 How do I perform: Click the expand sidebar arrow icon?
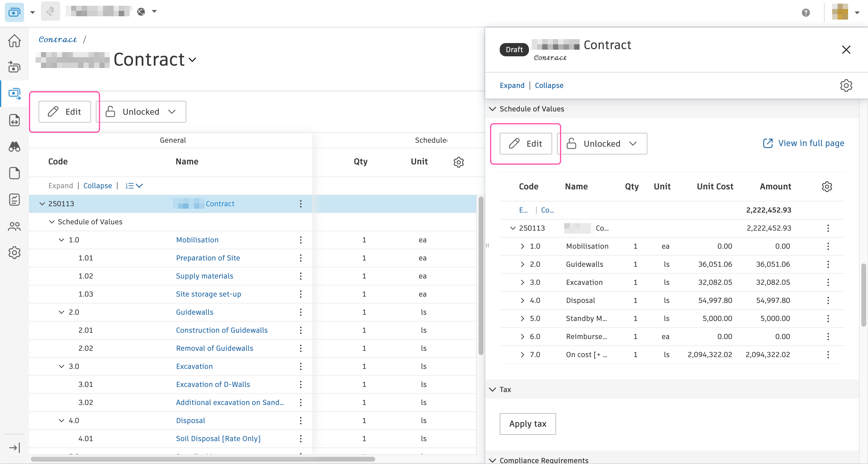coord(14,447)
